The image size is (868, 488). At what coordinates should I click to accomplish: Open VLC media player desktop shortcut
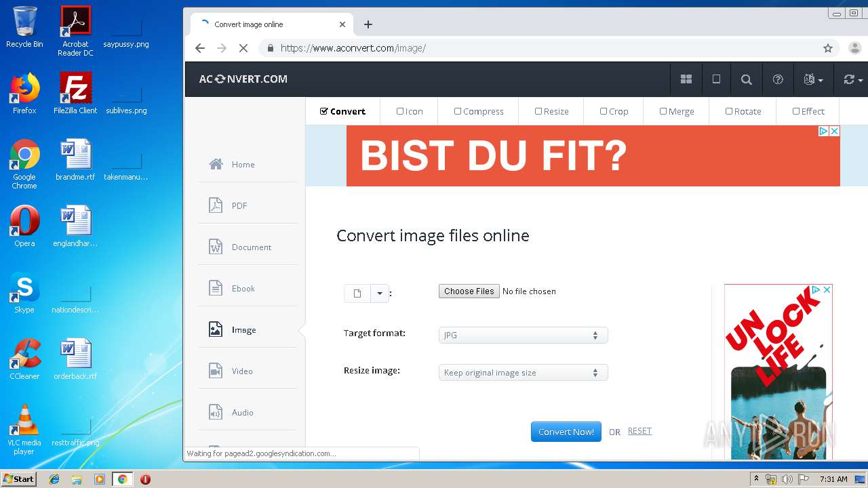coord(24,430)
